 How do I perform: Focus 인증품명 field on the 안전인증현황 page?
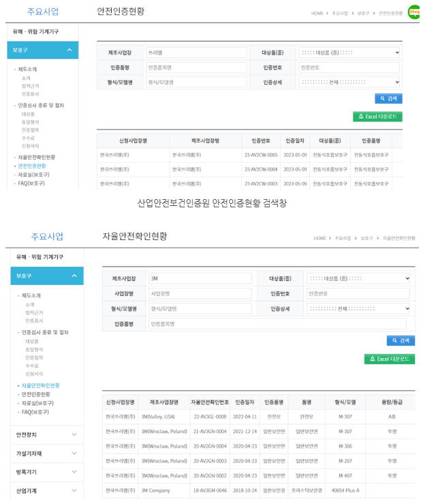196,68
